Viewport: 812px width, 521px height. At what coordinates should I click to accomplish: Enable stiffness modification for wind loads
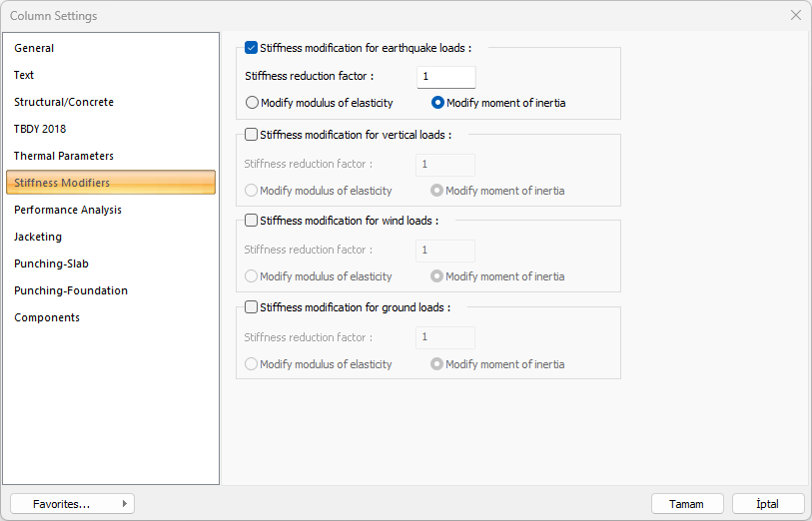click(252, 221)
